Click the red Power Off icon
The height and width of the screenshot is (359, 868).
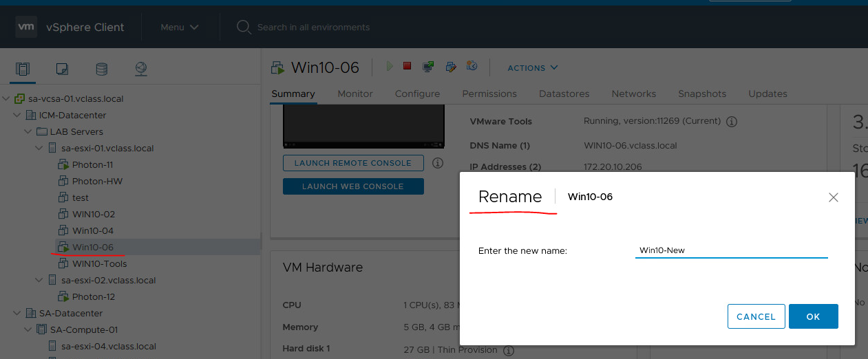[x=407, y=66]
